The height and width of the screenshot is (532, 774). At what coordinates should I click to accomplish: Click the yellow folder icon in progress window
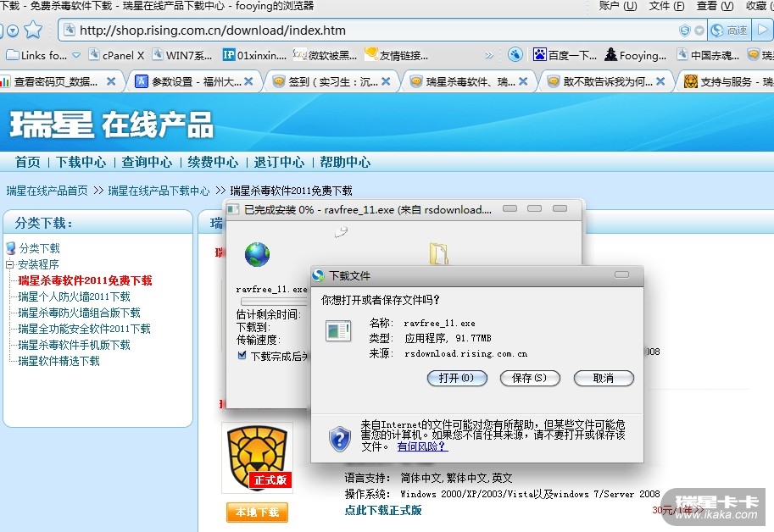click(x=438, y=254)
